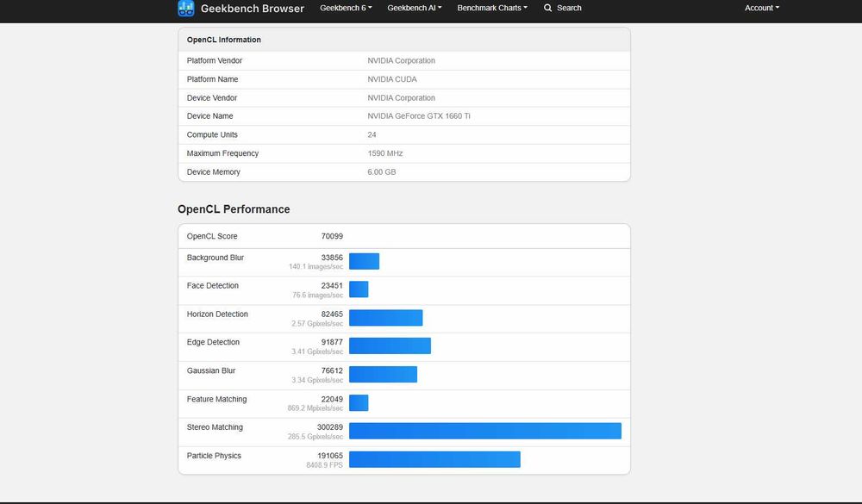This screenshot has height=504, width=862.
Task: Click the Compute Units value 24
Action: [x=372, y=134]
